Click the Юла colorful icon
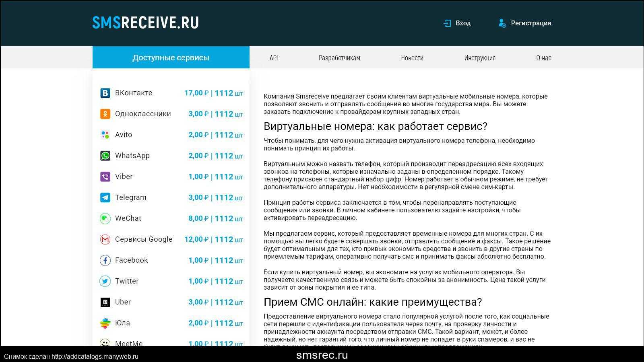The height and width of the screenshot is (362, 644). click(105, 323)
